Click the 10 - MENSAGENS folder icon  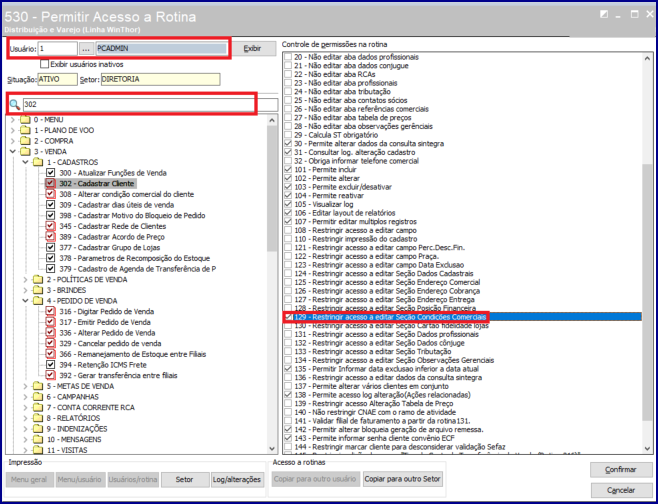point(38,439)
